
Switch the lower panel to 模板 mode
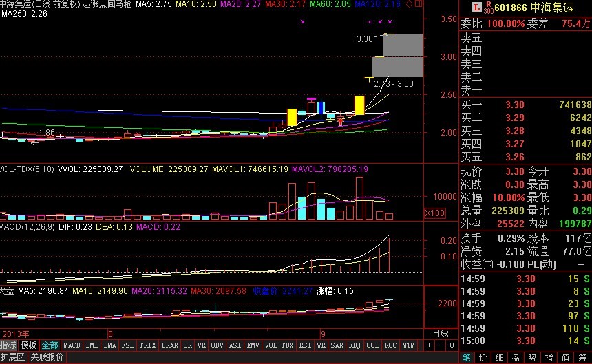click(x=29, y=345)
